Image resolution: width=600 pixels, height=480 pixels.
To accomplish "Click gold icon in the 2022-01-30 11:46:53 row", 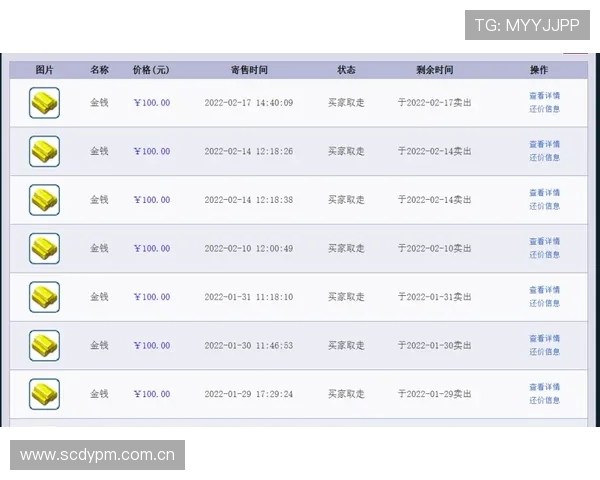I will (44, 346).
